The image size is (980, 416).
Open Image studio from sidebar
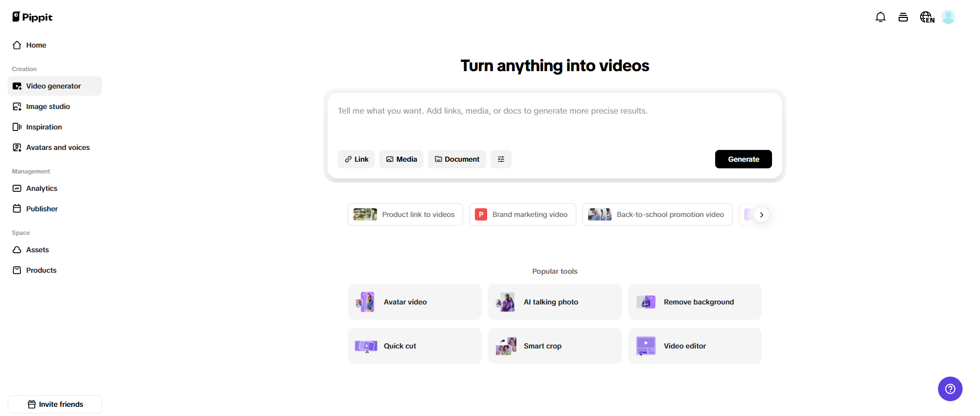[55, 106]
